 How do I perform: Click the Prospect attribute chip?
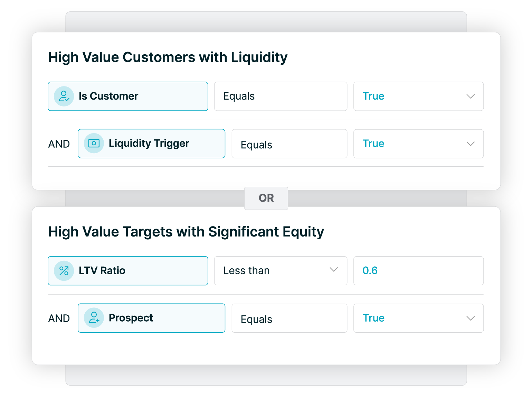click(151, 318)
